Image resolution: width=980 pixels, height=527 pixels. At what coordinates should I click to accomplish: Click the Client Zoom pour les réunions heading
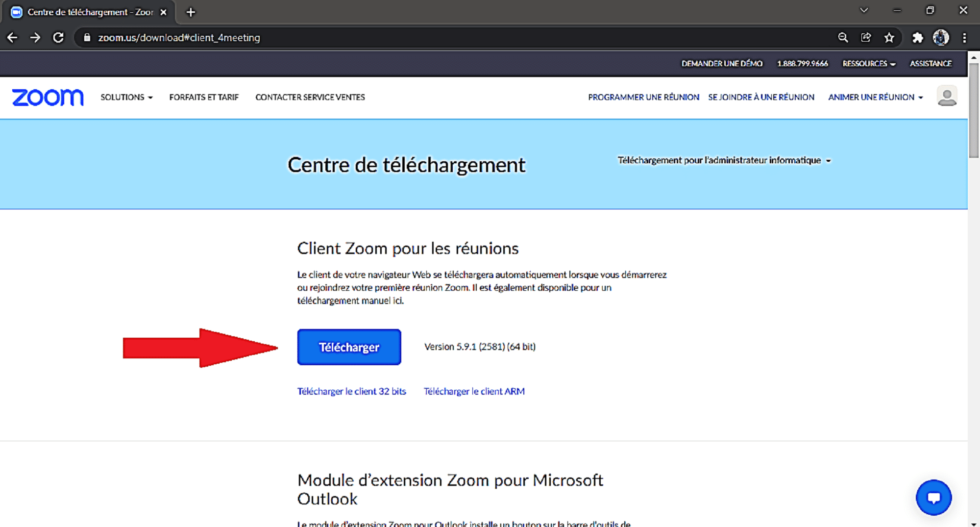408,249
